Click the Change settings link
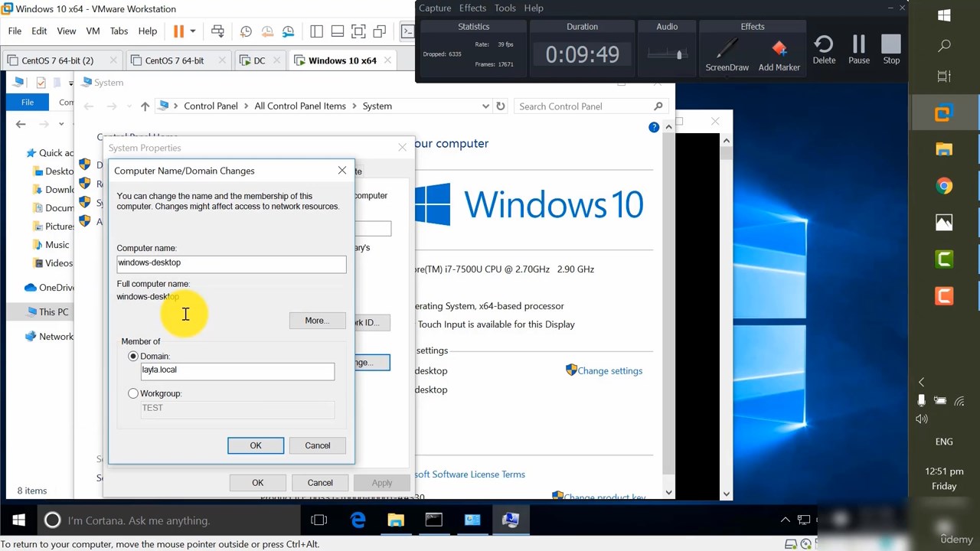 609,371
